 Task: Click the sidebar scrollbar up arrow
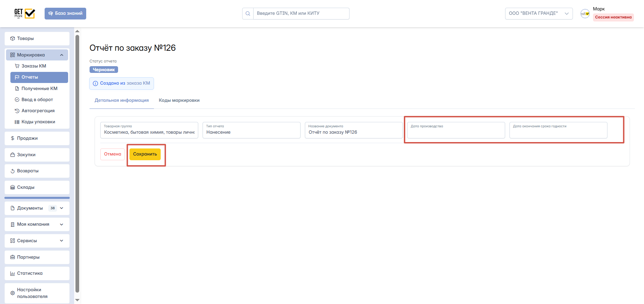[x=77, y=31]
